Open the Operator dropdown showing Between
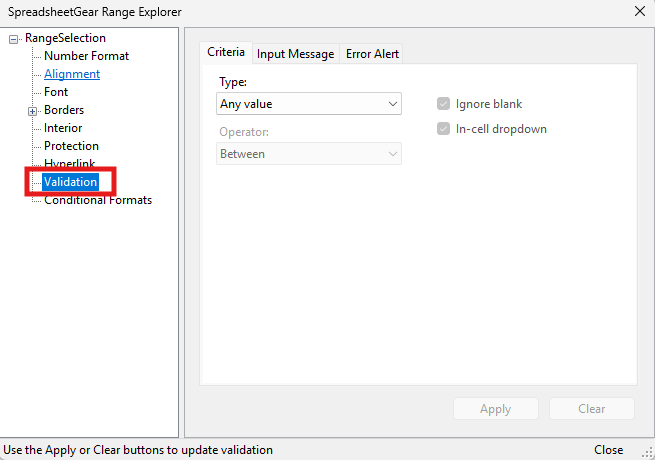This screenshot has width=655, height=460. pyautogui.click(x=309, y=154)
